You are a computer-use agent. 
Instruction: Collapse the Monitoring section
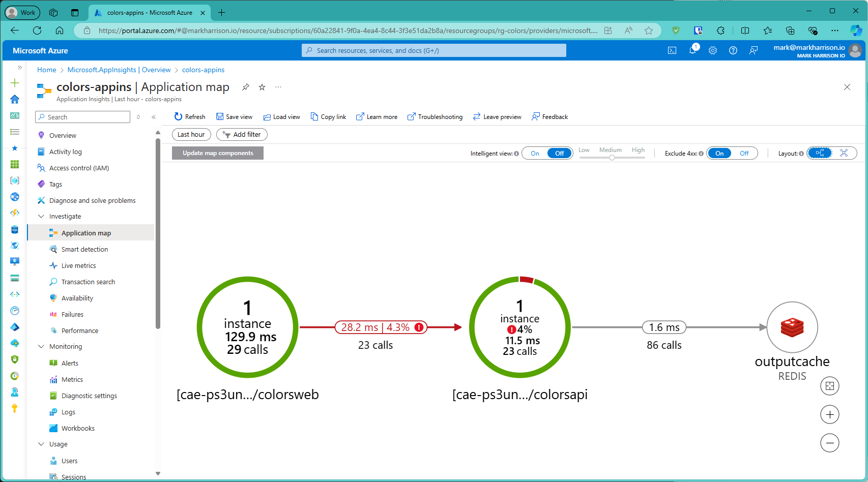(x=41, y=346)
